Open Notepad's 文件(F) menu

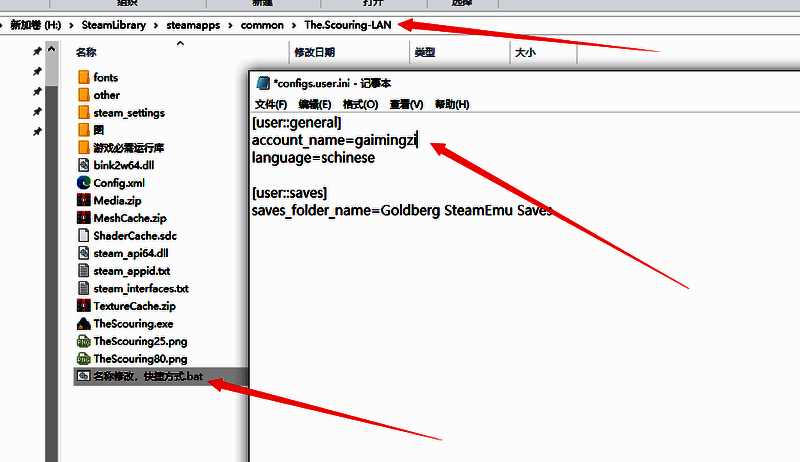click(x=270, y=105)
